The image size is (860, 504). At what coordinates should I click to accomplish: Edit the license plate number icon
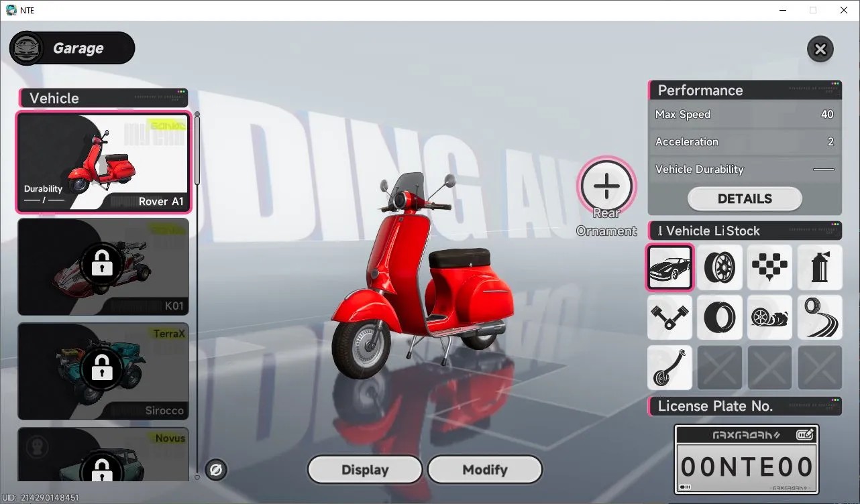(x=805, y=435)
